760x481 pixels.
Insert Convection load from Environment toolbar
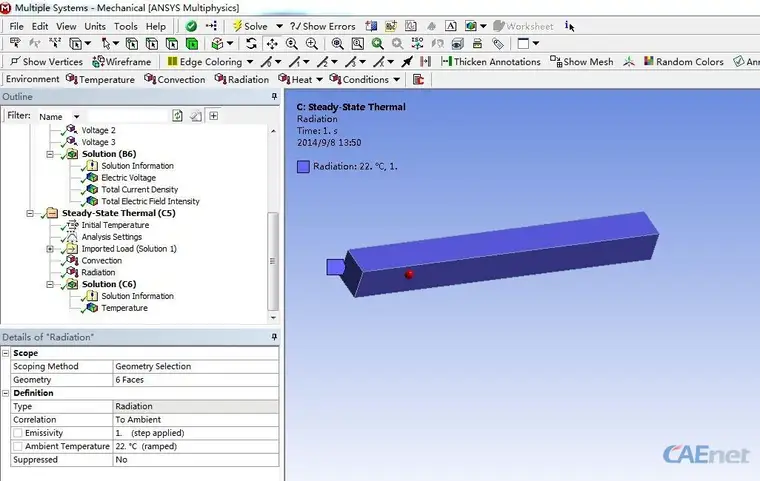[175, 79]
